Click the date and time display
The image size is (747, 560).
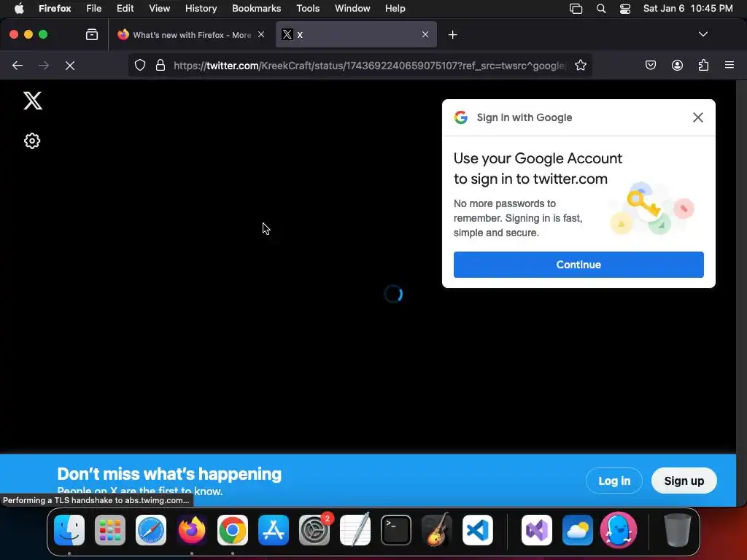pyautogui.click(x=687, y=9)
